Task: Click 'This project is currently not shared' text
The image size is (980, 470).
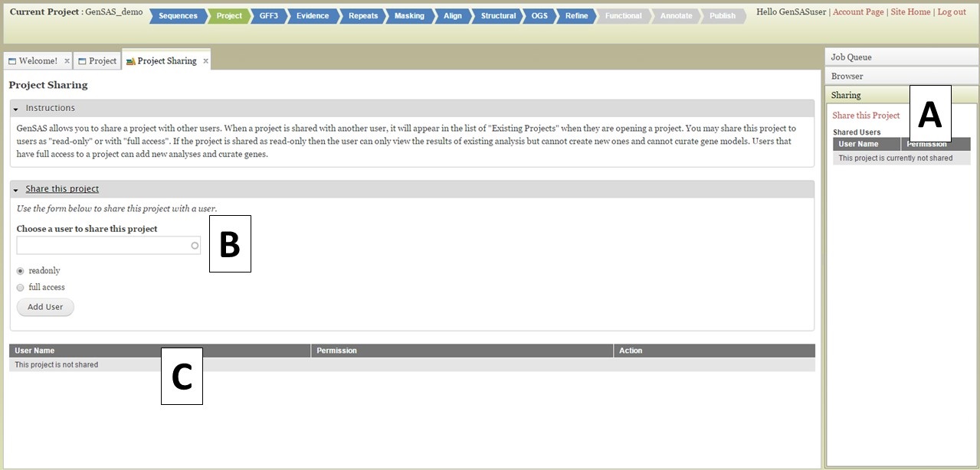Action: (x=896, y=158)
